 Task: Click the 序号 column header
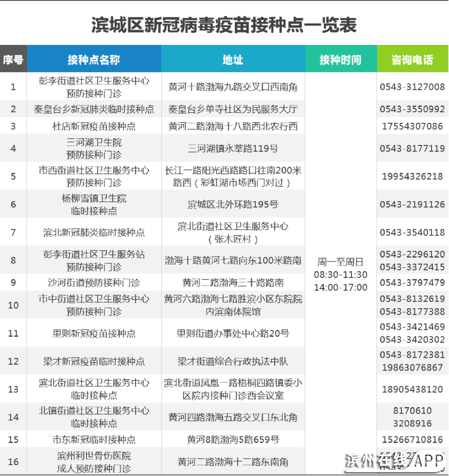(x=13, y=59)
